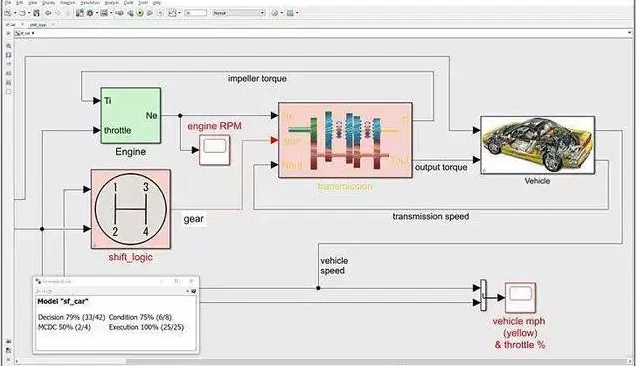
Task: Open the engine RPM scope block
Action: point(215,150)
